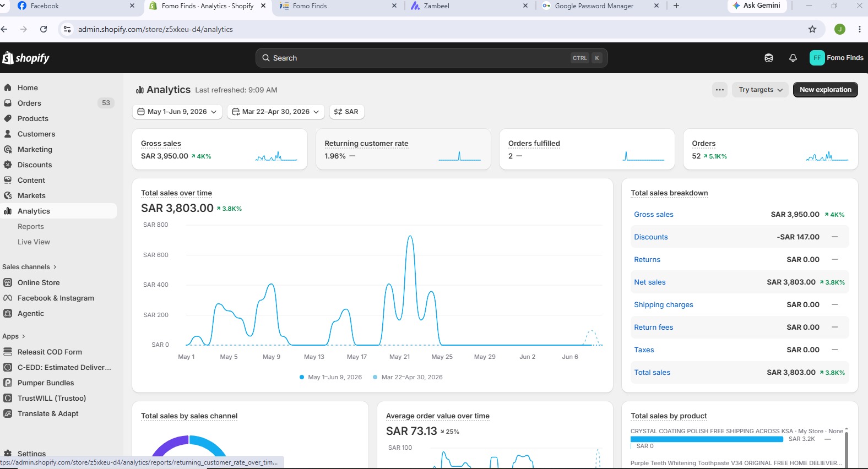Open Discounts in sidebar

[x=35, y=165]
